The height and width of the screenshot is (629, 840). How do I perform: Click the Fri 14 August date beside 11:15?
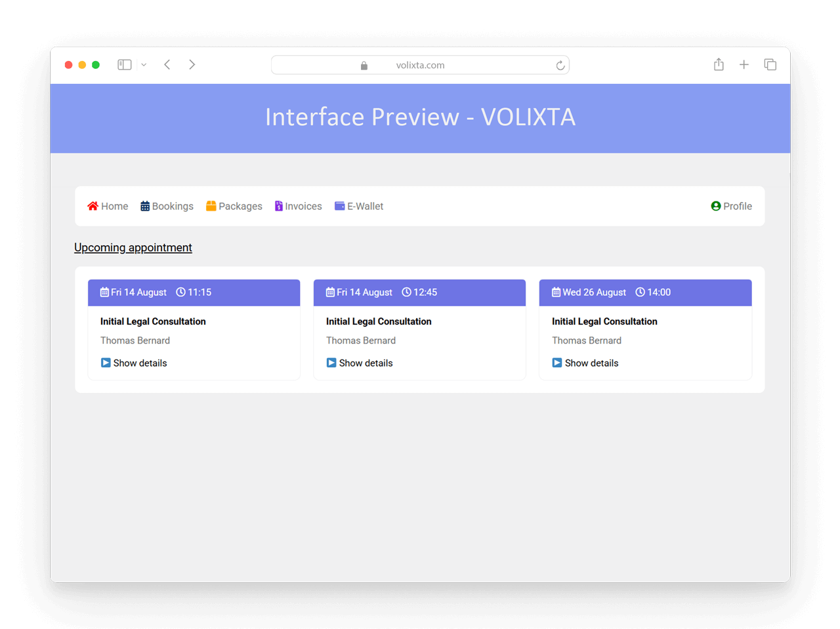point(138,293)
